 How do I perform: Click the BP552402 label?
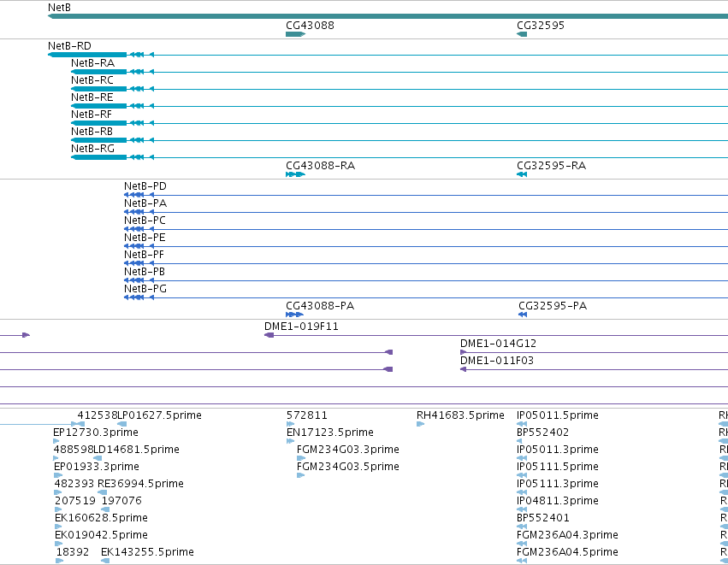pyautogui.click(x=542, y=433)
